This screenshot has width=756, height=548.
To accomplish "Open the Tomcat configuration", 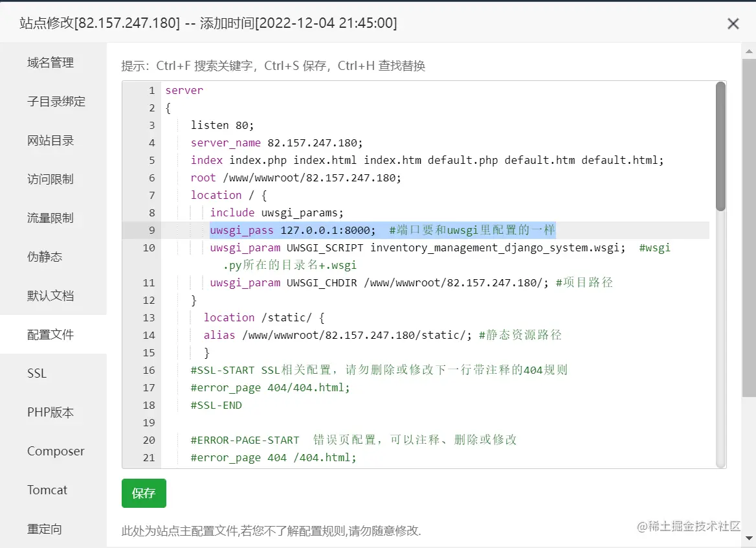I will pos(47,490).
